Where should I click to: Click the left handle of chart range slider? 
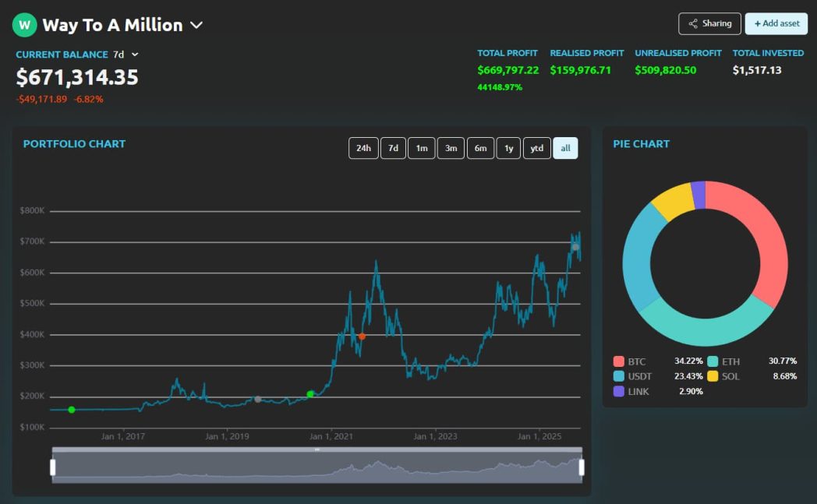pos(53,467)
